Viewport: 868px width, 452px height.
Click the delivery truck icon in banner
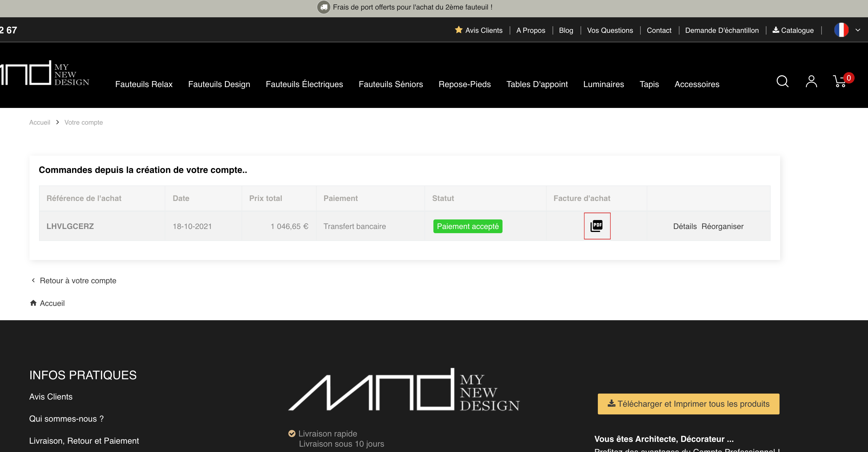[x=323, y=7]
